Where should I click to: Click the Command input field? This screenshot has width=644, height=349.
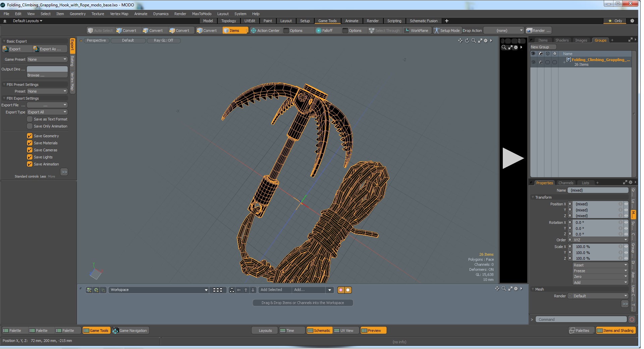point(581,319)
